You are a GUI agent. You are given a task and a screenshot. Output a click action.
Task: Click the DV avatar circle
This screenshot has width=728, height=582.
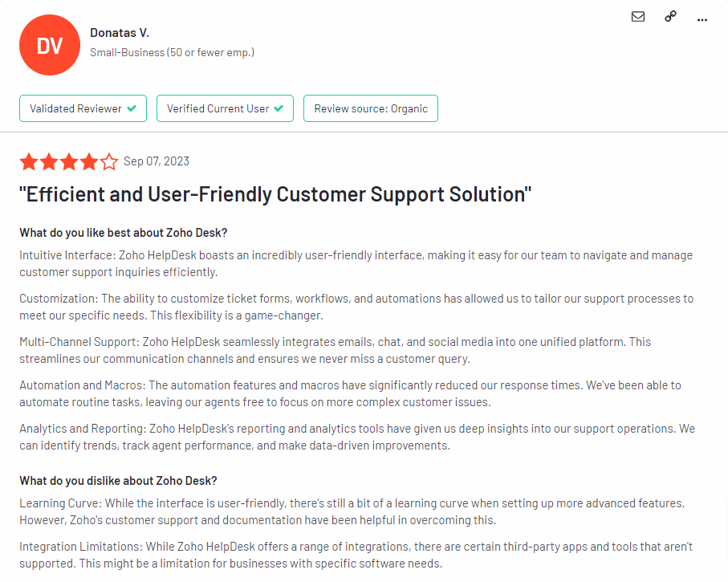point(49,45)
